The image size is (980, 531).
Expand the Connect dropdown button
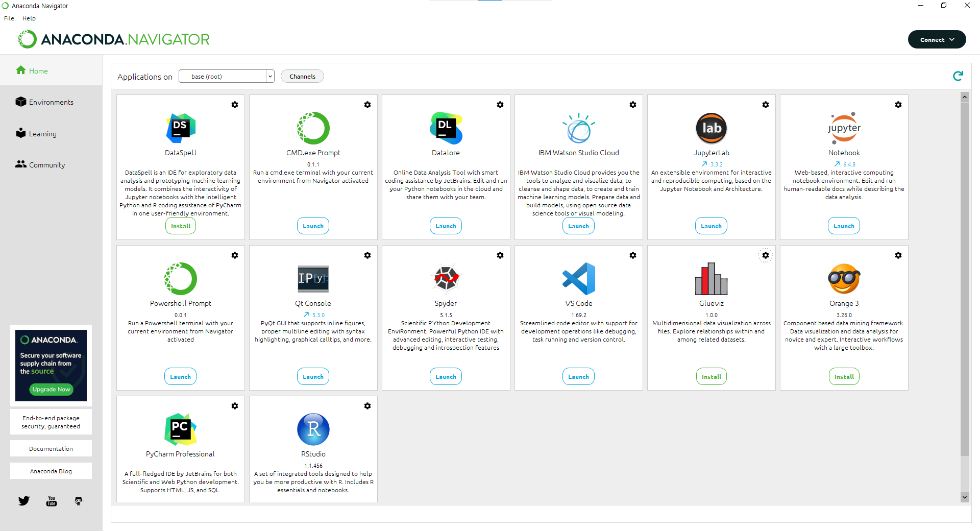pos(937,39)
